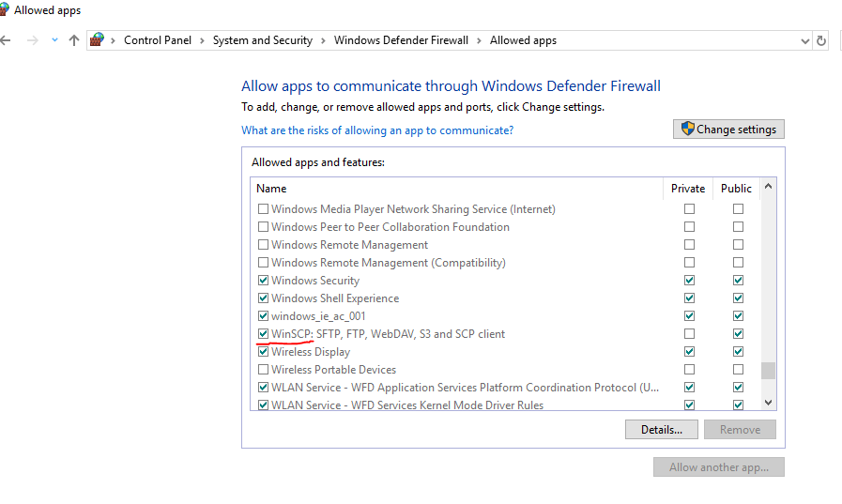Select the Allowed apps breadcrumb

(x=523, y=40)
